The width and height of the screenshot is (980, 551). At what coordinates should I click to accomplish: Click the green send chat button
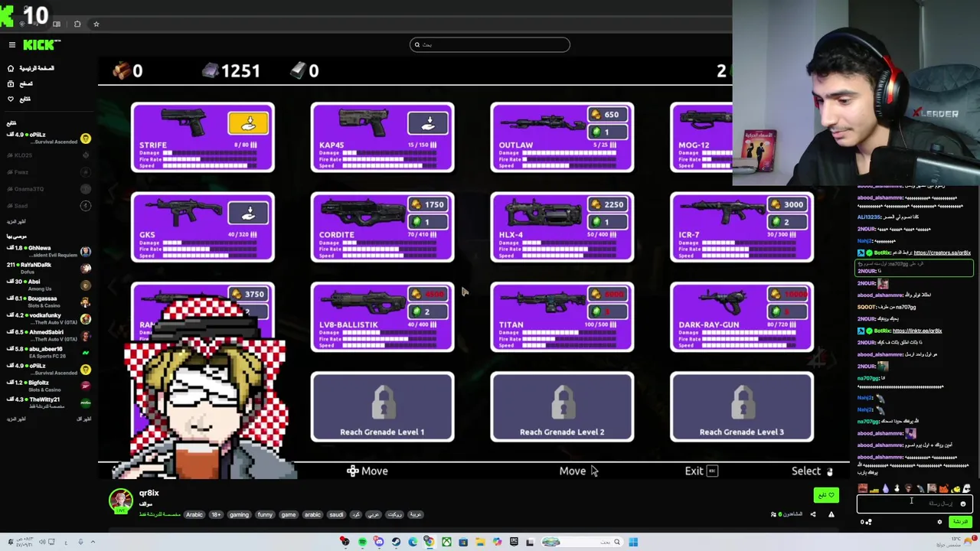[x=960, y=523]
